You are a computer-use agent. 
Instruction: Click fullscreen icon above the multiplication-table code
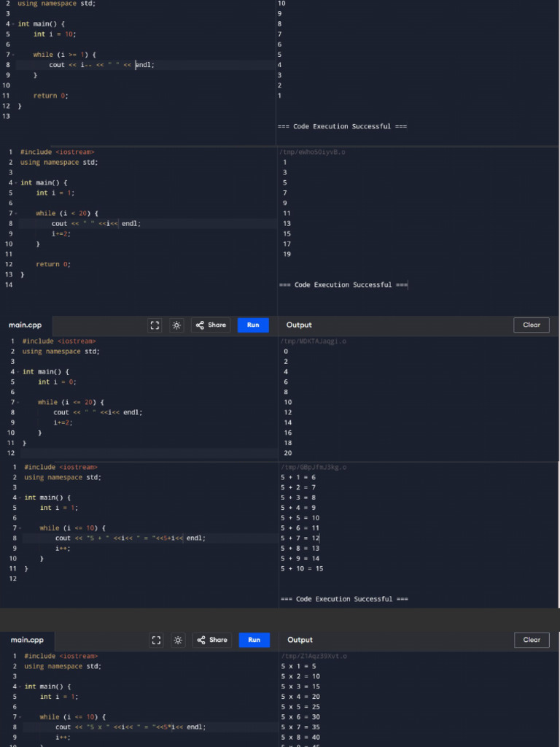tap(156, 640)
